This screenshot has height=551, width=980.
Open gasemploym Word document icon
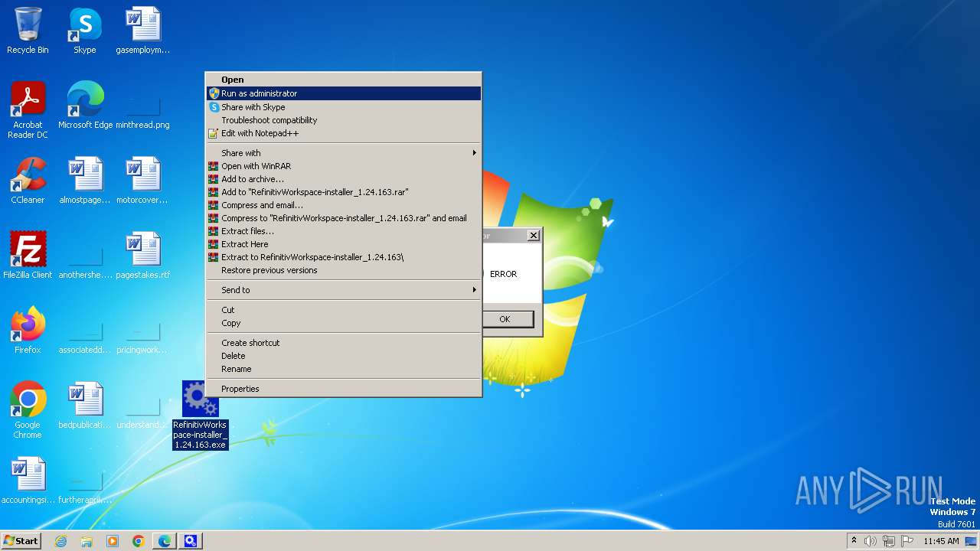[x=143, y=31]
